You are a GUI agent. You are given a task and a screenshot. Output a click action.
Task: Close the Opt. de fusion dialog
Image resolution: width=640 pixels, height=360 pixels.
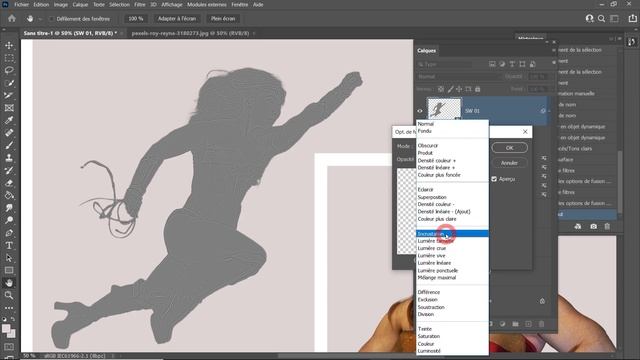(525, 131)
